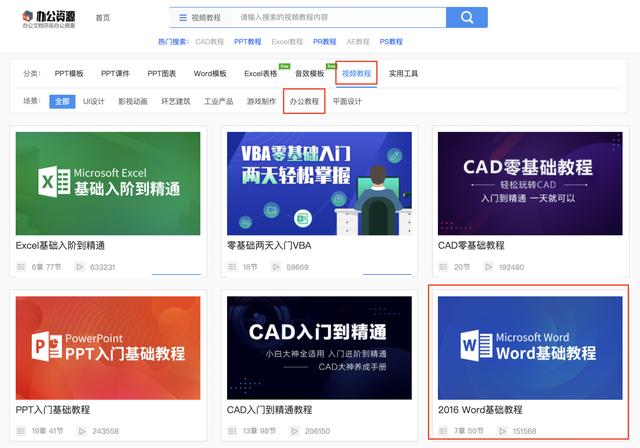This screenshot has height=448, width=640.
Task: Filter by 工业产品 scene
Action: [219, 101]
